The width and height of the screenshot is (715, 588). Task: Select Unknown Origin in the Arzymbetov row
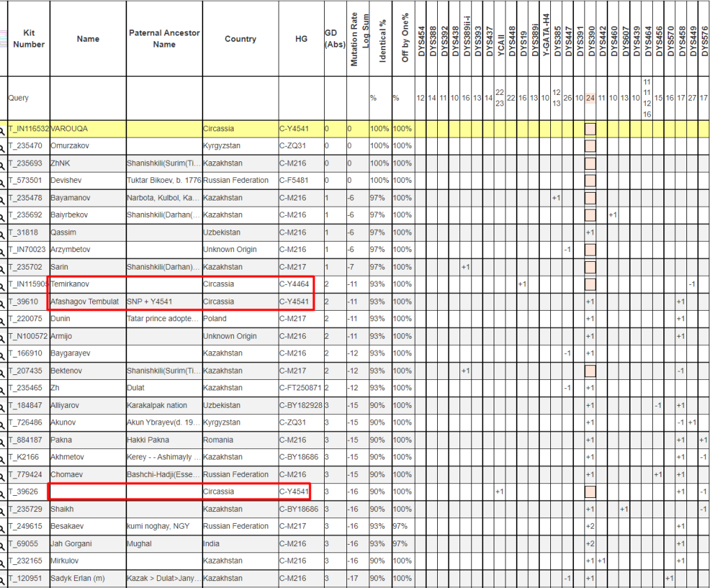pyautogui.click(x=230, y=249)
